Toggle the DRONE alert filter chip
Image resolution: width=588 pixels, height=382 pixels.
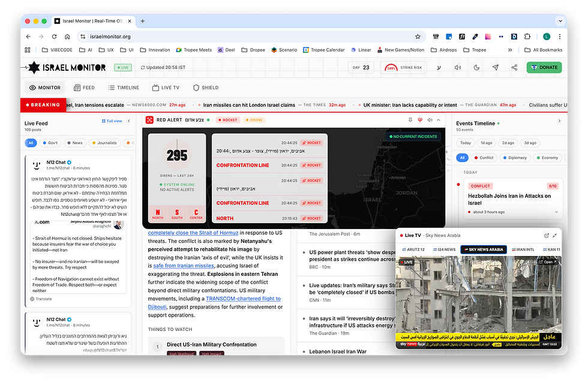254,120
